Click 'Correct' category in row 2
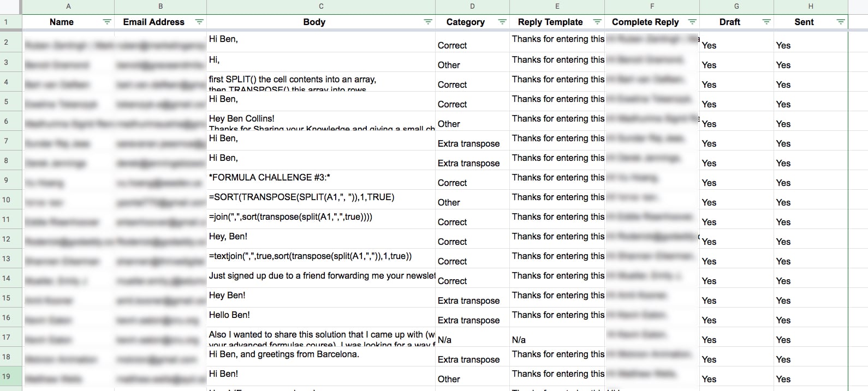This screenshot has height=391, width=868. (x=472, y=43)
